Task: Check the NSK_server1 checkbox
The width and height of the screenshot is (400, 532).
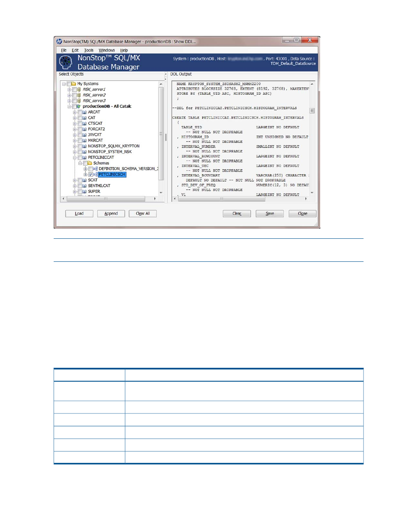Action: (x=74, y=90)
